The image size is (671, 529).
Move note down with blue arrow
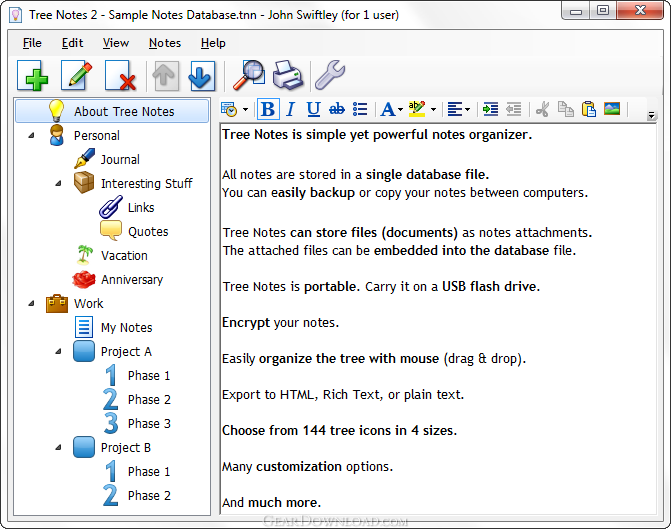pyautogui.click(x=201, y=76)
